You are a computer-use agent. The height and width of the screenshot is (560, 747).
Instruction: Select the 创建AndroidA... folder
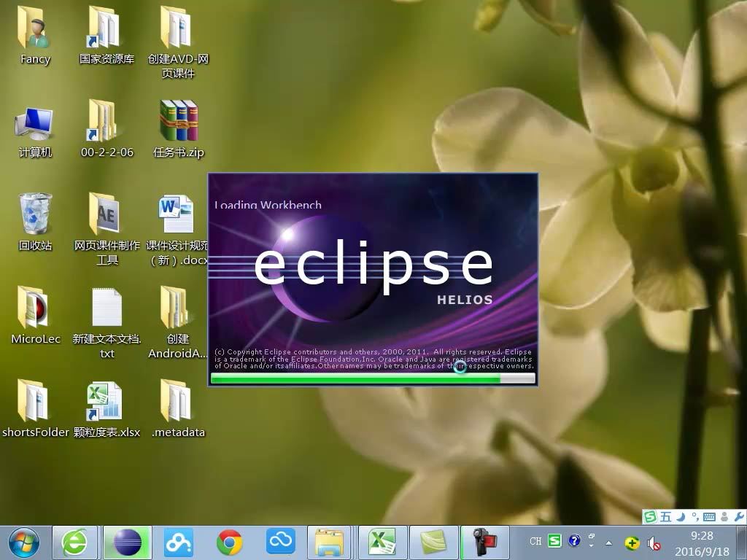click(178, 323)
